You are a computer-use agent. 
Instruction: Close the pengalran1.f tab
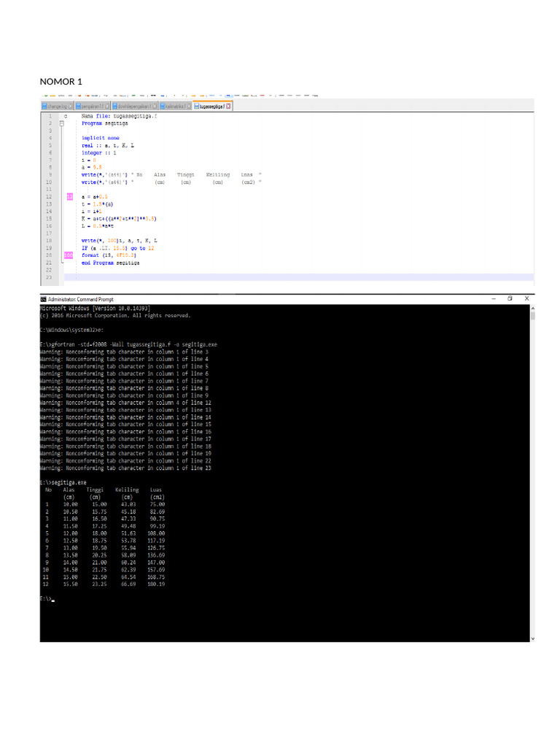point(107,107)
